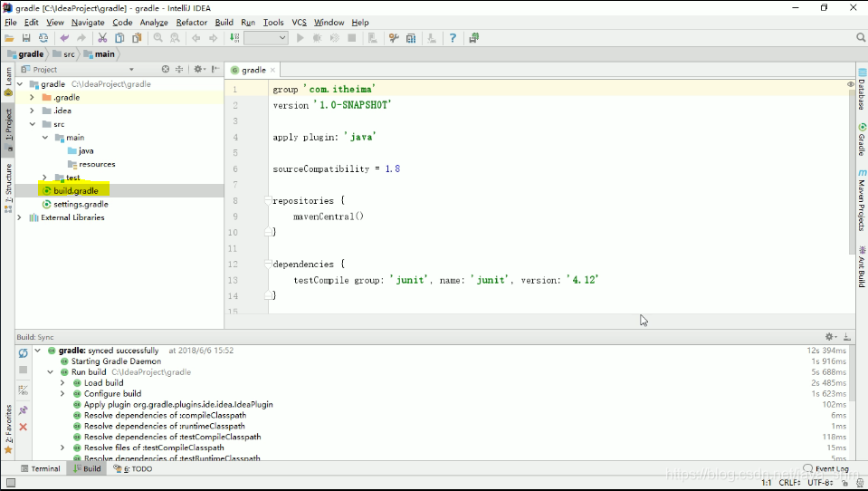Collapse the gradle root project node

tap(20, 84)
